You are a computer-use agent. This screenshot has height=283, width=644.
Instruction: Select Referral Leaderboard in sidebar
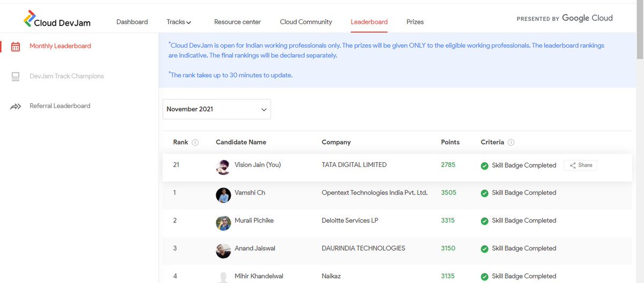click(60, 106)
